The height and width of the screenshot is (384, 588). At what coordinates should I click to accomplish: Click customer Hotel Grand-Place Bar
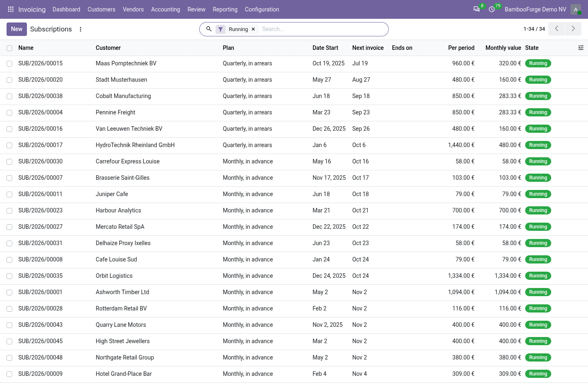(124, 374)
